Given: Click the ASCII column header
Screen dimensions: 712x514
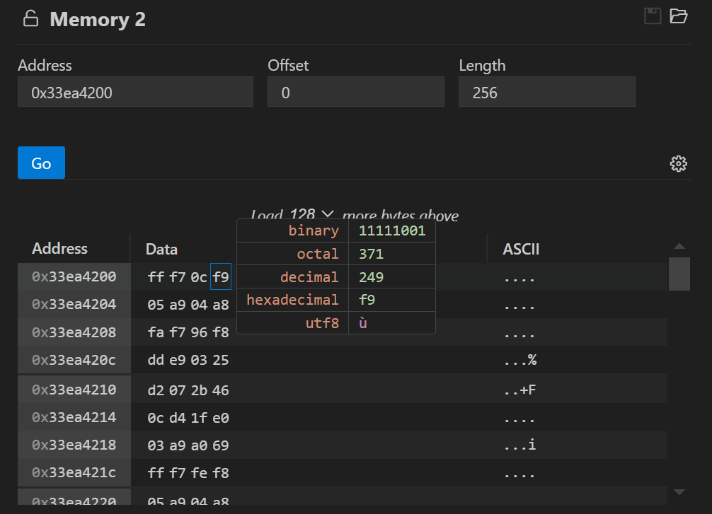Looking at the screenshot, I should 520,249.
